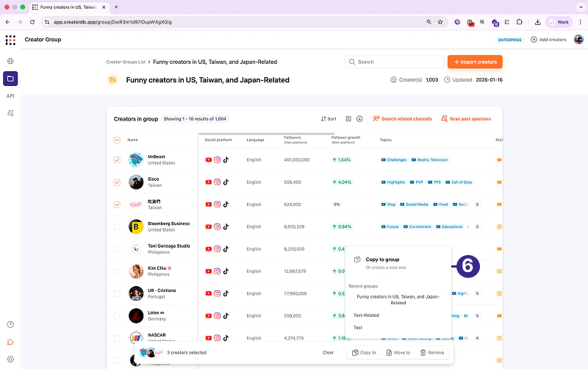Viewport: 588px width, 369px height.
Task: Uncheck the Sisco row checkbox
Action: (x=117, y=182)
